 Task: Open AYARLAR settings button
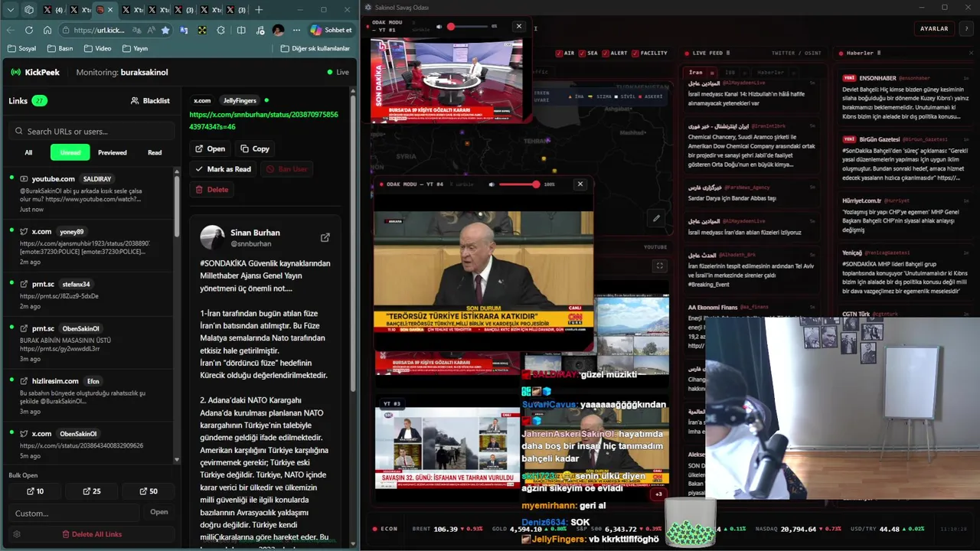[x=934, y=28]
